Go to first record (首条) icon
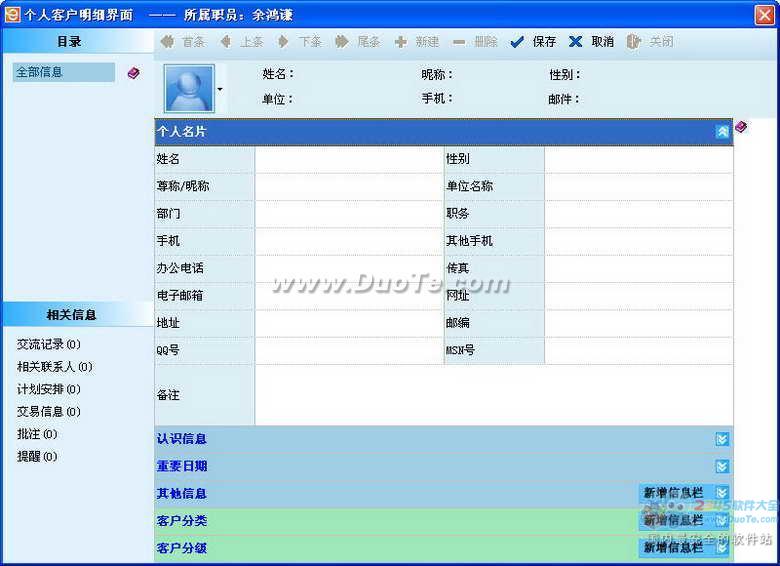Image resolution: width=780 pixels, height=566 pixels. coord(167,42)
